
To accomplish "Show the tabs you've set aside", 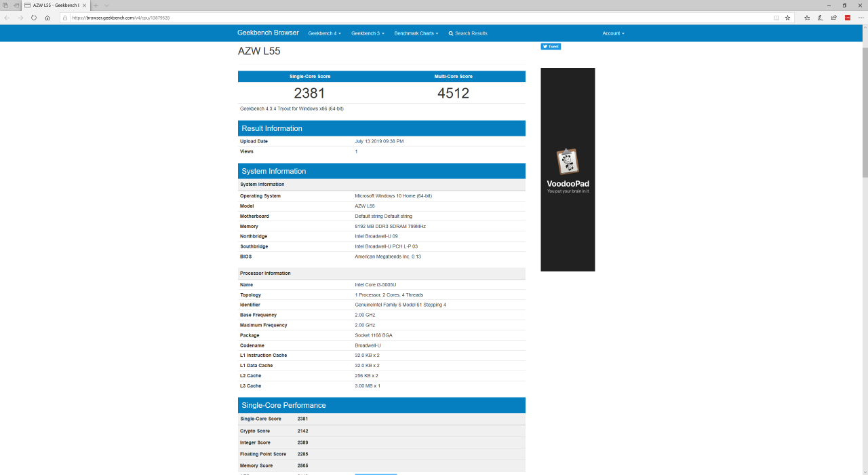I will [x=5, y=5].
